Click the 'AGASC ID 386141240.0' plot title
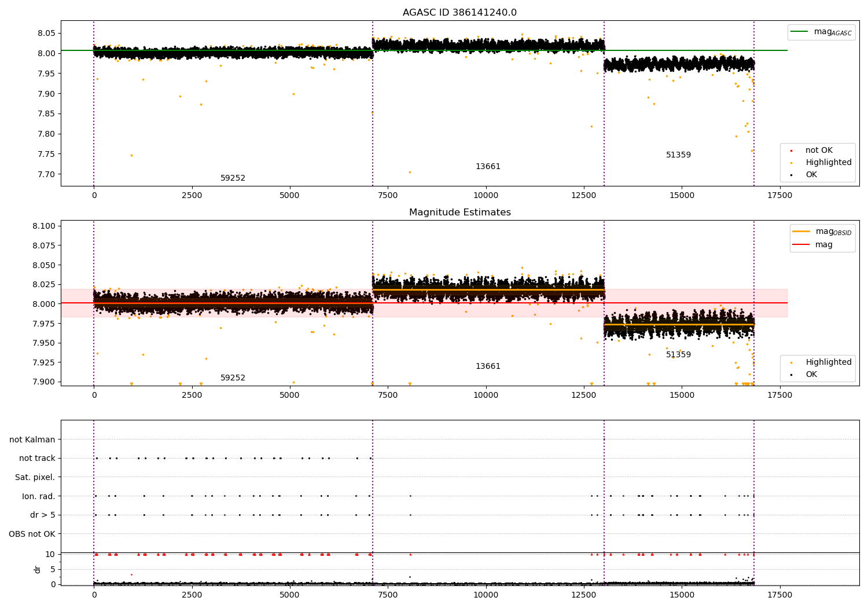Viewport: 868px width, 608px height. pyautogui.click(x=459, y=13)
